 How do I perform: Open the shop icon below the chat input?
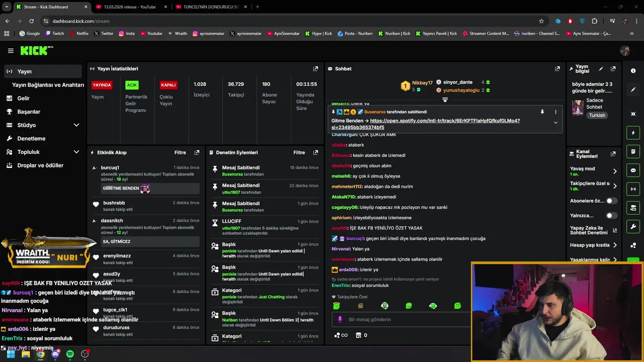coord(358,335)
